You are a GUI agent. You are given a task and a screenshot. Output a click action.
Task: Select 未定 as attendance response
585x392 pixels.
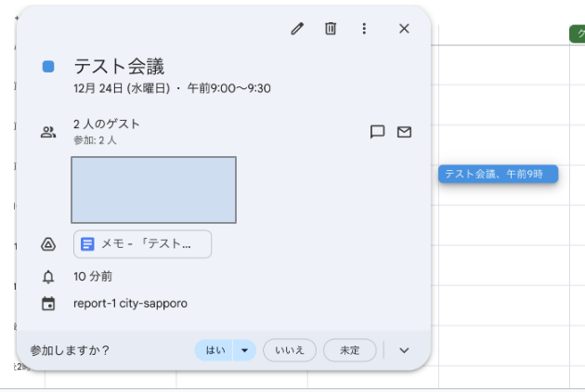pos(349,350)
